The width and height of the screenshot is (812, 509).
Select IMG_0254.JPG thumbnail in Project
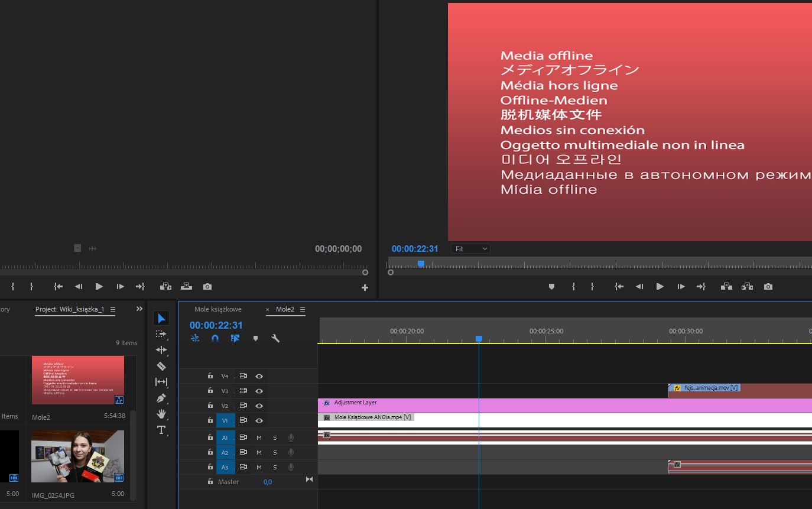(78, 456)
